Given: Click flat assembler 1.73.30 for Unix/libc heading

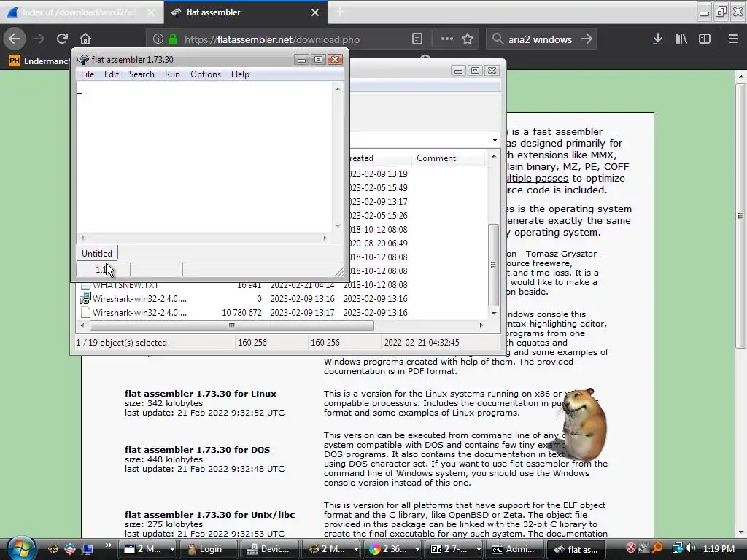Looking at the screenshot, I should pyautogui.click(x=209, y=515).
